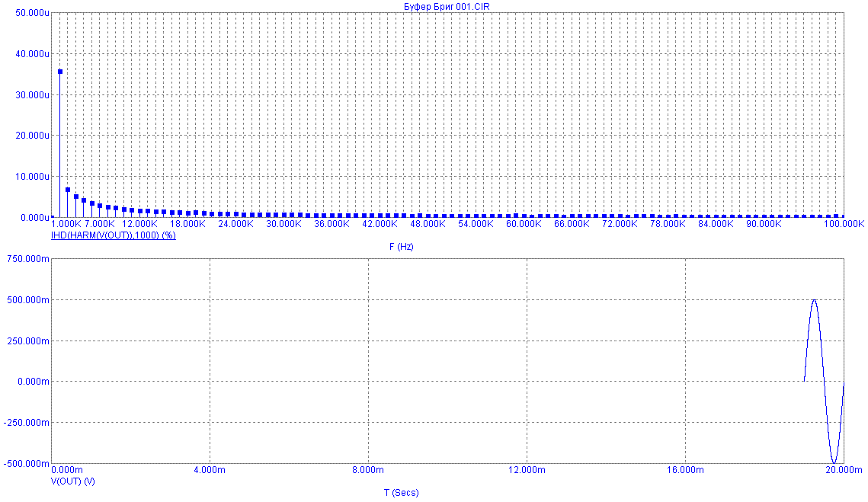Viewport: 868px width, 502px height.
Task: Click the 16.000m time axis label
Action: (685, 470)
